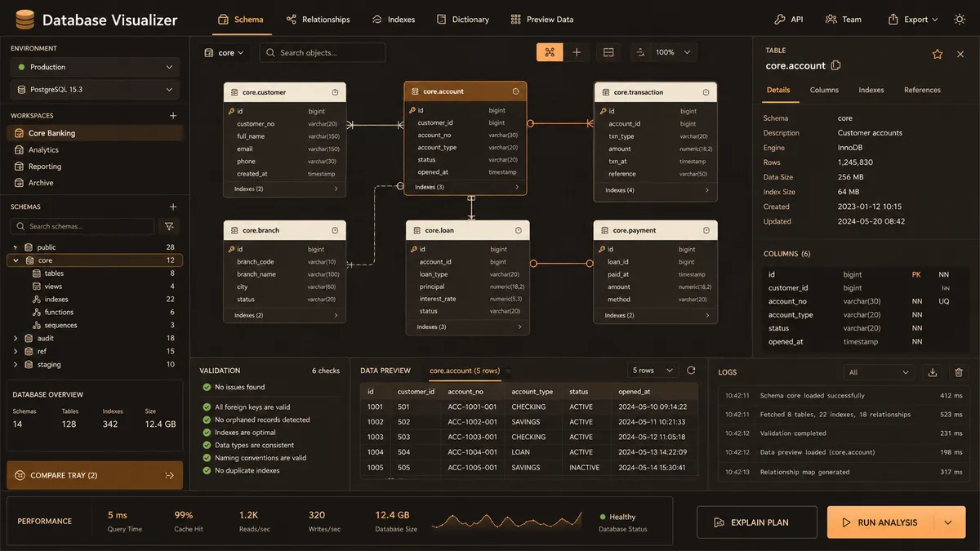Expand the staging schema tree node

click(16, 364)
